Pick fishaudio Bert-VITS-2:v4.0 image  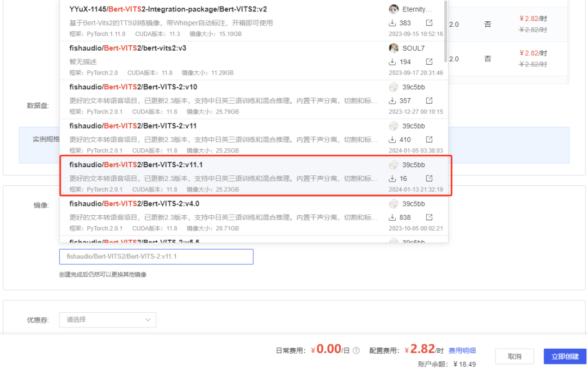254,216
